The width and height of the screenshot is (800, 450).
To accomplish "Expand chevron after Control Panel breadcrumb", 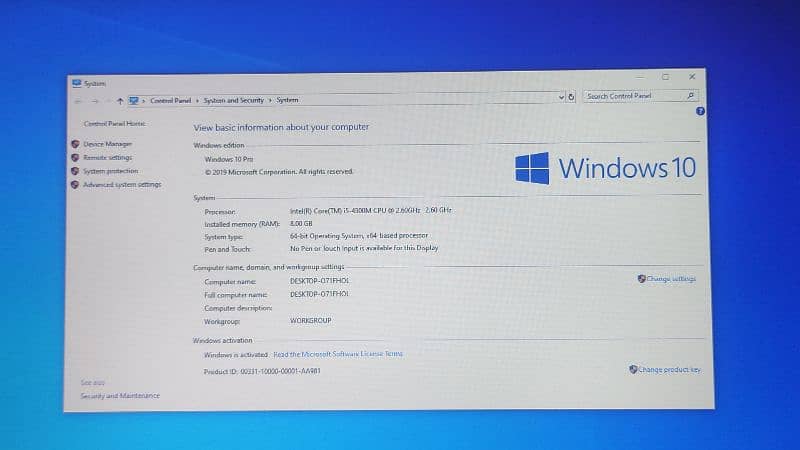I will pyautogui.click(x=197, y=100).
